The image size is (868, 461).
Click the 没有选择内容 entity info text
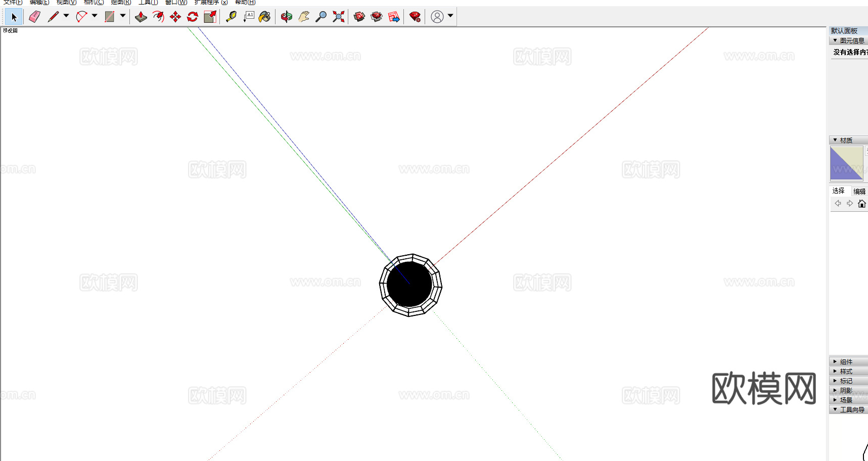[x=850, y=52]
